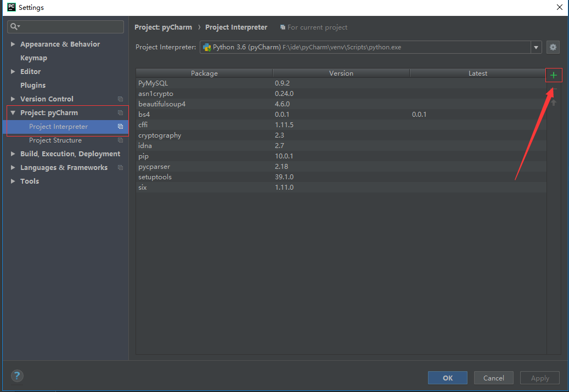The width and height of the screenshot is (569, 392).
Task: Click the Python icon in interpreter field
Action: [x=207, y=47]
